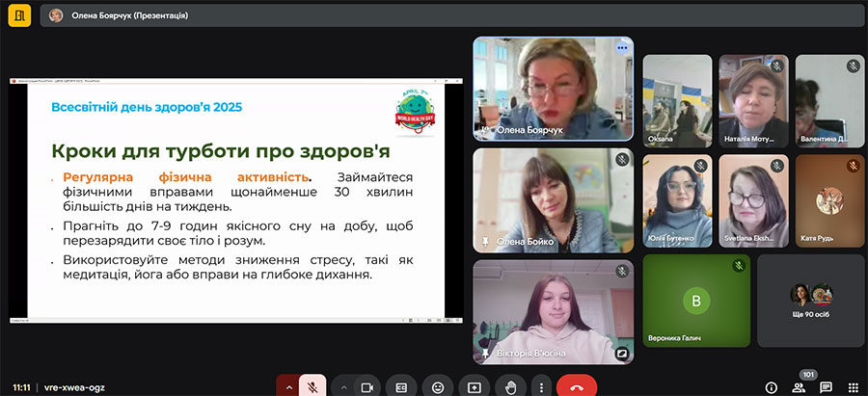The image size is (868, 396).
Task: Open the three-dot options on Олена Боярчук's tile
Action: 622,48
